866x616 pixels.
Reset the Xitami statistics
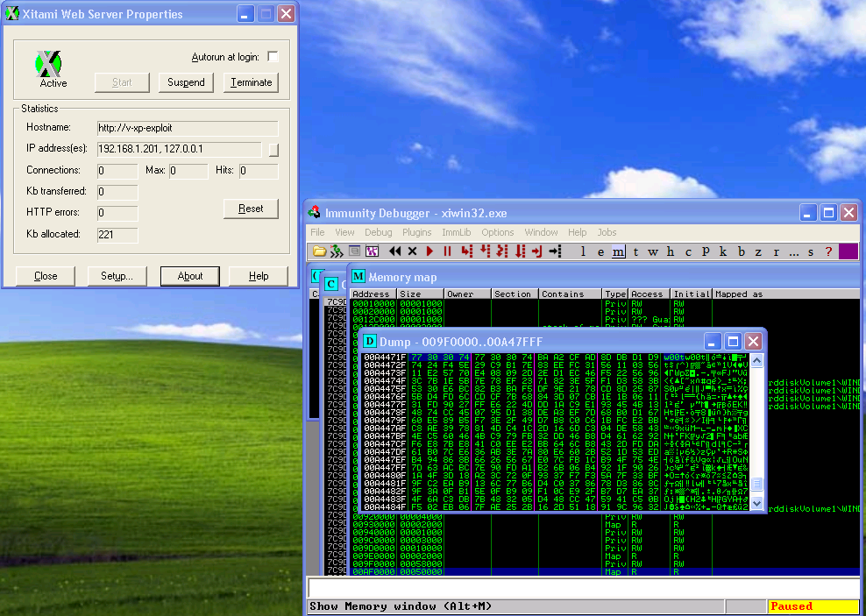(x=251, y=209)
